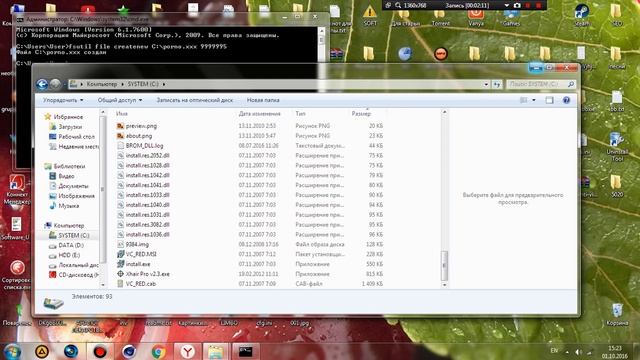The height and width of the screenshot is (360, 640).
Task: Sort by Дата изменения column header
Action: click(260, 114)
